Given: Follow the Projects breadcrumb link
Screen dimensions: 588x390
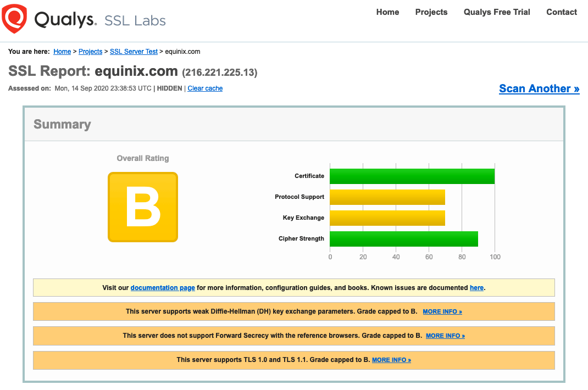Looking at the screenshot, I should pos(90,52).
